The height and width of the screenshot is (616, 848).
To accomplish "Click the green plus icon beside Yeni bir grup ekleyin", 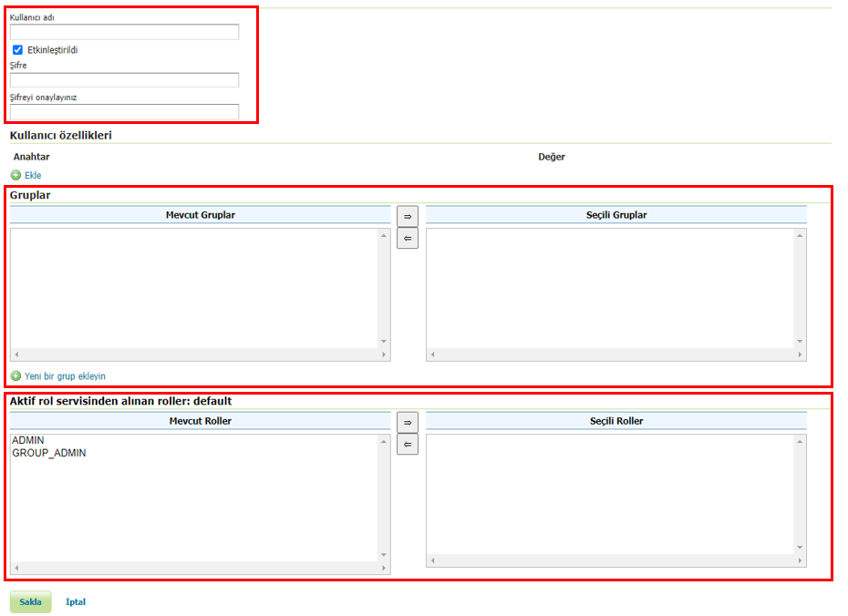I will tap(16, 376).
